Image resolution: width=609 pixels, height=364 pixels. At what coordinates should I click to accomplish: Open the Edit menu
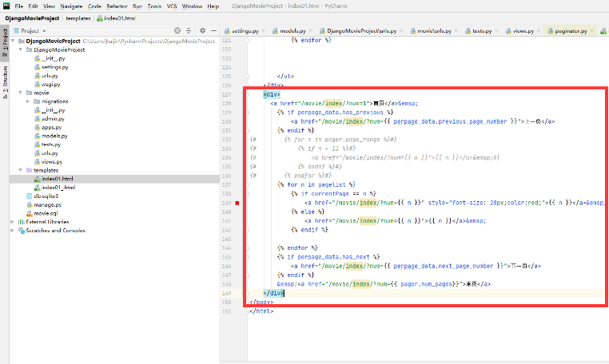click(33, 6)
